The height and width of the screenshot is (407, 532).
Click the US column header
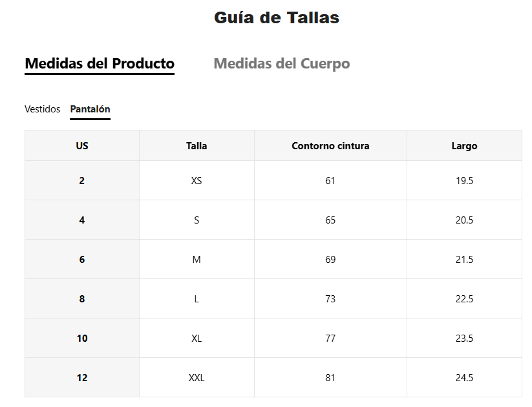[82, 145]
